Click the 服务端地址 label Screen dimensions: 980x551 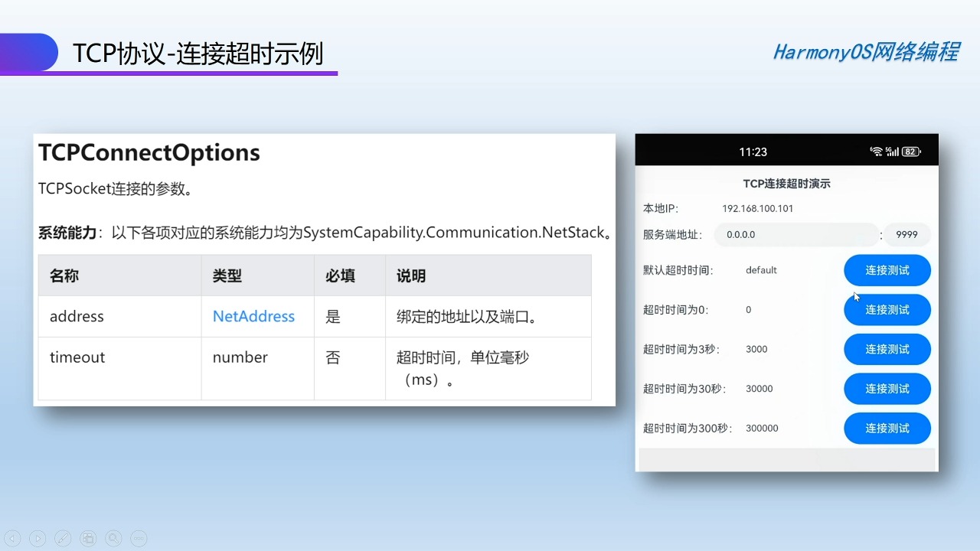673,235
